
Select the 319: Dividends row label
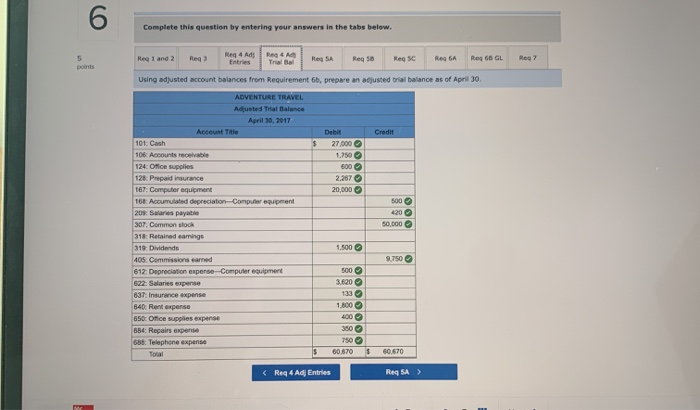(x=156, y=248)
